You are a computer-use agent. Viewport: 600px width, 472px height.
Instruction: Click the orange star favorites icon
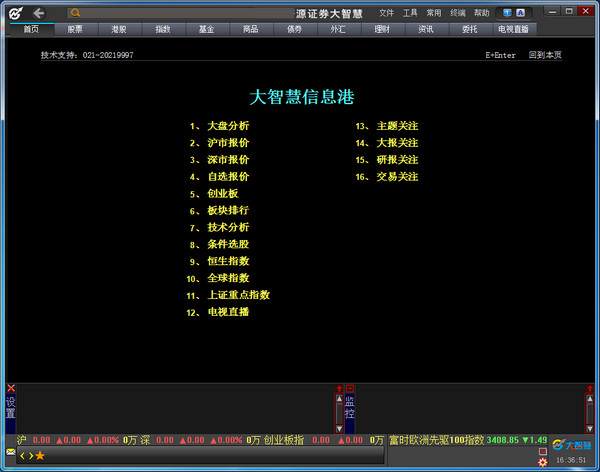tap(40, 456)
